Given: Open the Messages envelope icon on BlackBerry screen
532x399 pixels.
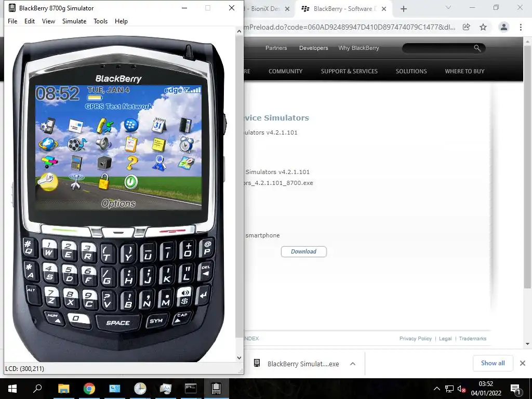Looking at the screenshot, I should 76,126.
